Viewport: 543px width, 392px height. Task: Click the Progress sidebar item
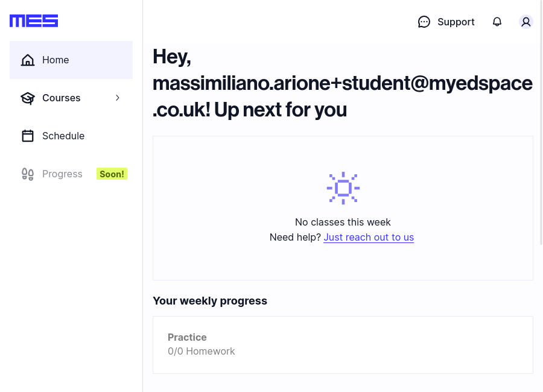pos(62,174)
